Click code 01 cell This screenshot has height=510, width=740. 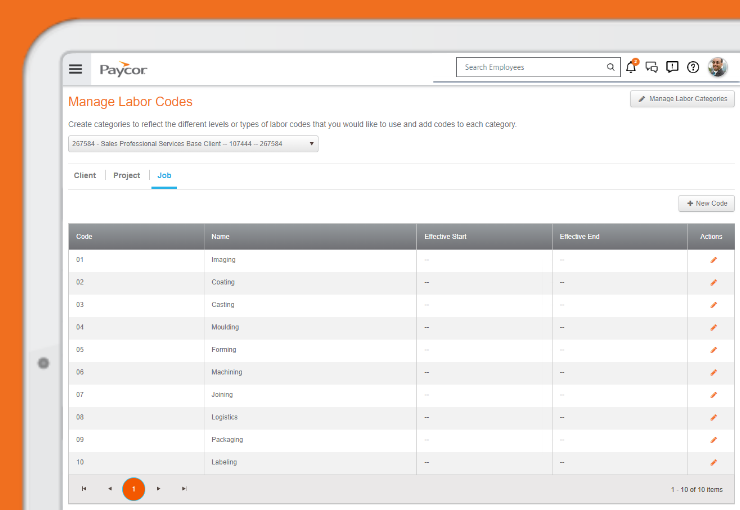tap(136, 260)
